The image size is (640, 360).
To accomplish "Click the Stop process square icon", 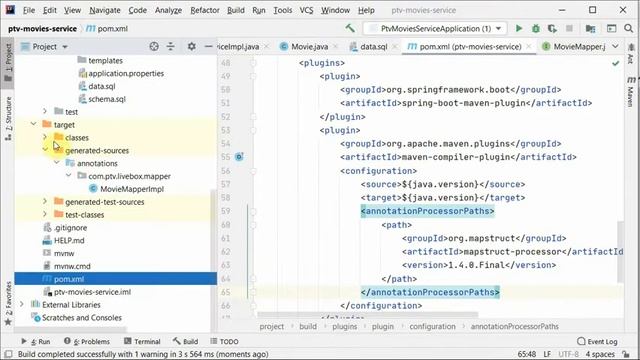I will coord(569,28).
